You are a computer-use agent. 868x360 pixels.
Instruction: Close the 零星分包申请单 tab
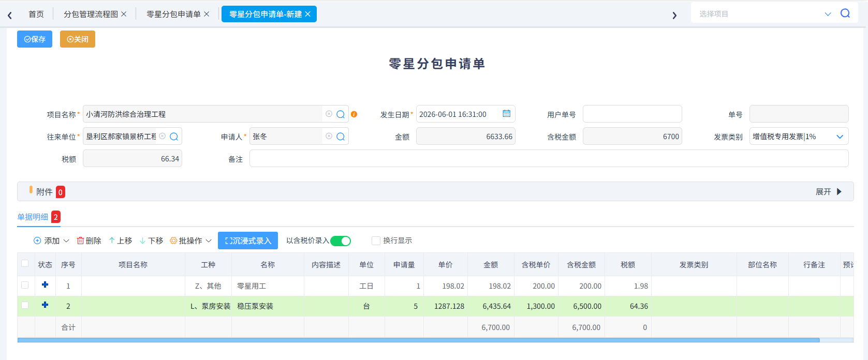207,14
